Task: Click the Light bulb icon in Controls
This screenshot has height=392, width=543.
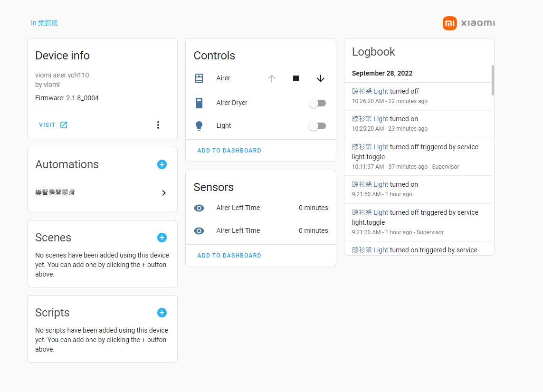Action: [199, 125]
